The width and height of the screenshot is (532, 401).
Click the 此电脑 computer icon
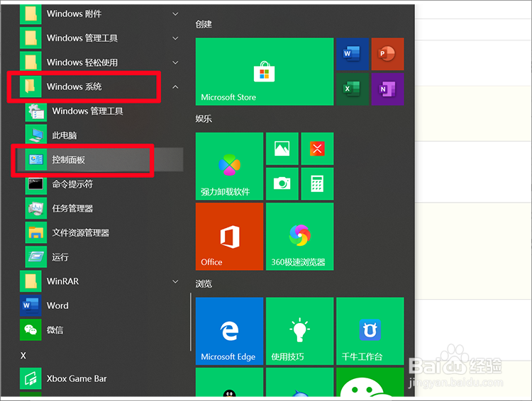(x=36, y=135)
